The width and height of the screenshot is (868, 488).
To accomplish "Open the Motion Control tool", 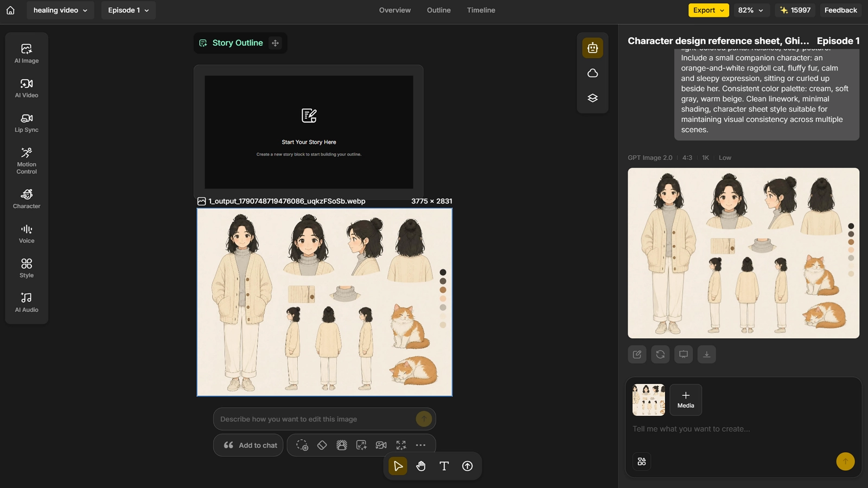I will click(x=27, y=160).
